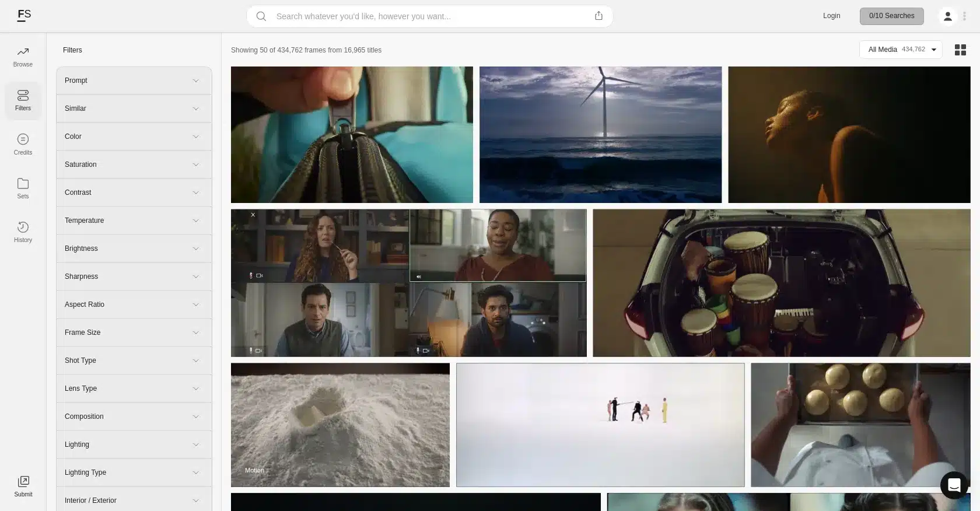Switch the layout with the grid view icon
Screen dimensions: 980x511
pyautogui.click(x=960, y=50)
